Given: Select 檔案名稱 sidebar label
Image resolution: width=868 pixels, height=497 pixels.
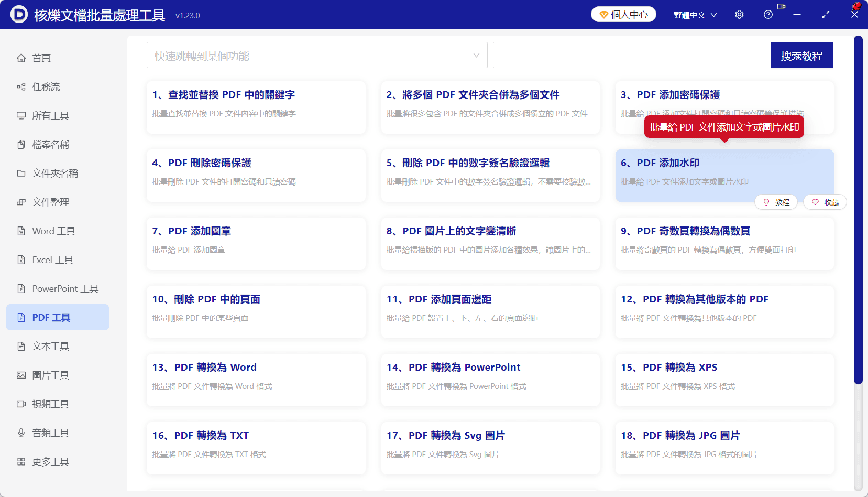Looking at the screenshot, I should (x=51, y=144).
